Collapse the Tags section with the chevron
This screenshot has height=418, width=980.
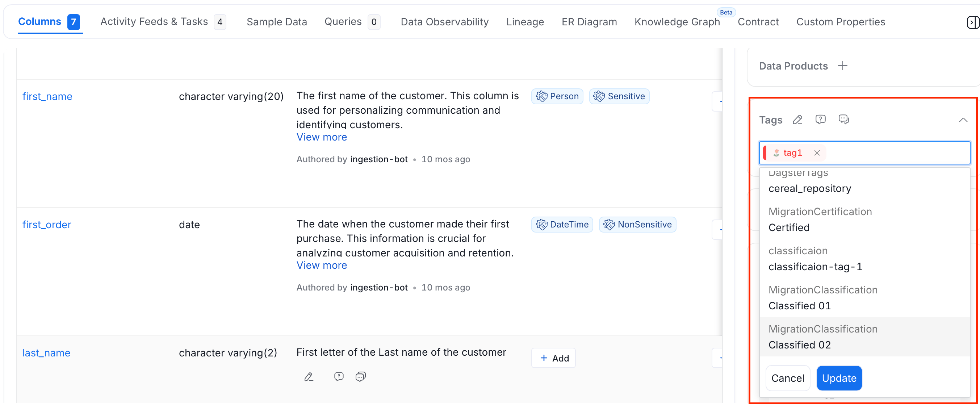(x=963, y=120)
